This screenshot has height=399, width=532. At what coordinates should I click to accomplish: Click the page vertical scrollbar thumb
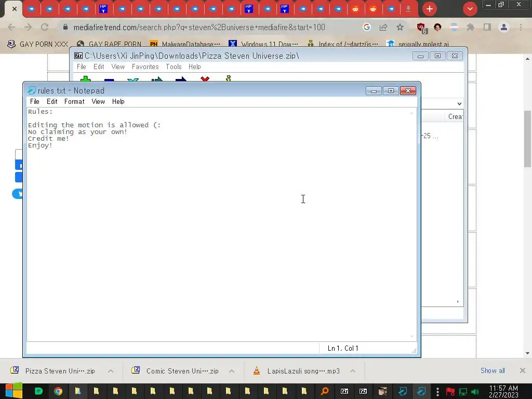[528, 139]
